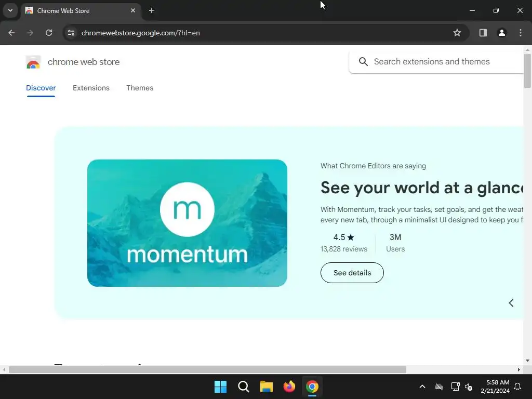Switch to the Extensions tab
532x399 pixels.
(x=91, y=88)
